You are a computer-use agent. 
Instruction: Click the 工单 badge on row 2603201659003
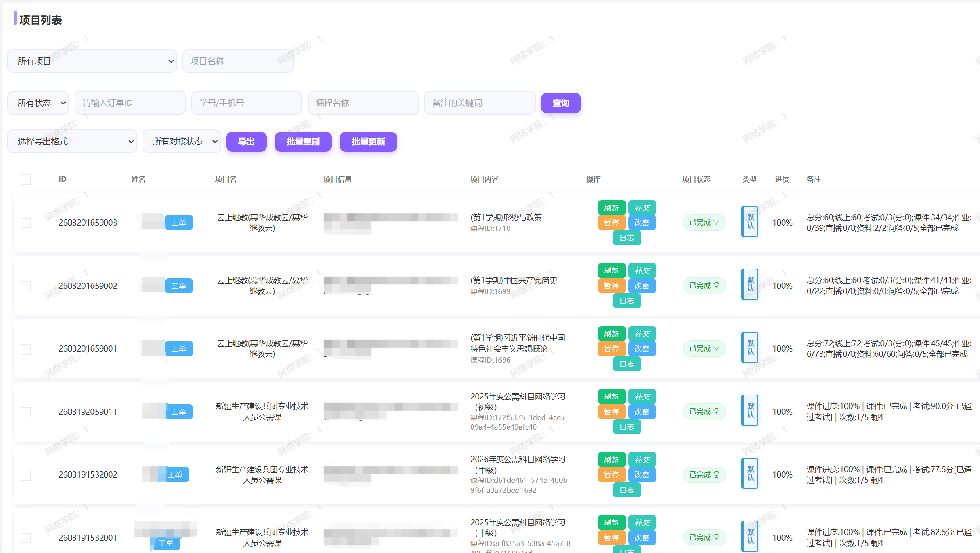pyautogui.click(x=179, y=223)
